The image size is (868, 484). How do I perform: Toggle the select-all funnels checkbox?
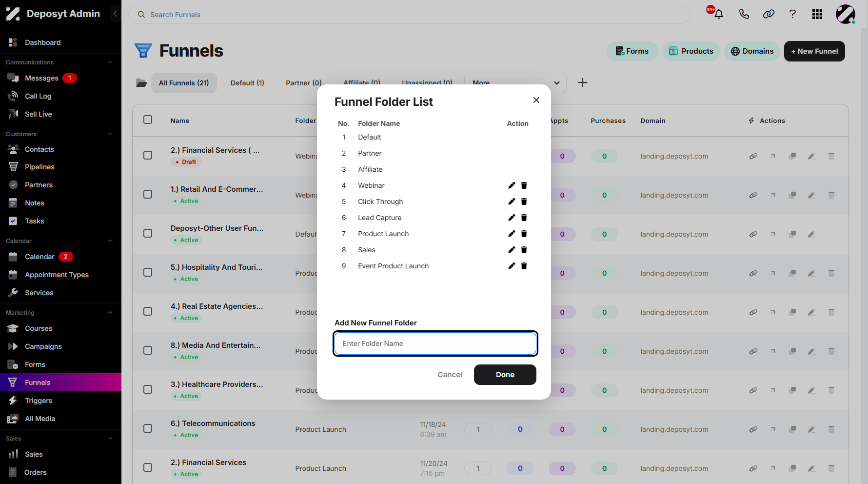tap(148, 120)
